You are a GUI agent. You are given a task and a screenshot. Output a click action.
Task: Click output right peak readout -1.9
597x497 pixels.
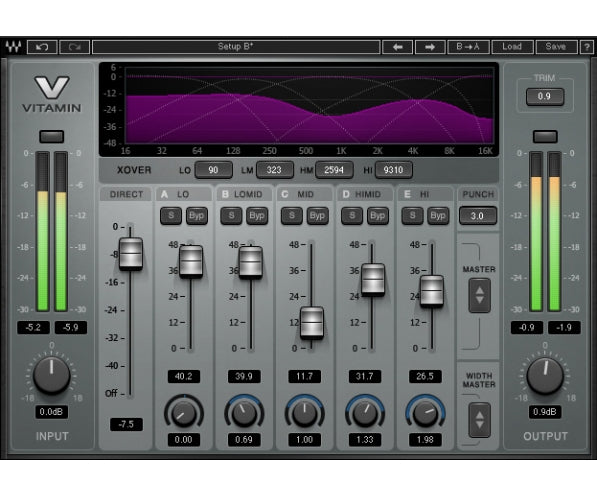click(564, 328)
